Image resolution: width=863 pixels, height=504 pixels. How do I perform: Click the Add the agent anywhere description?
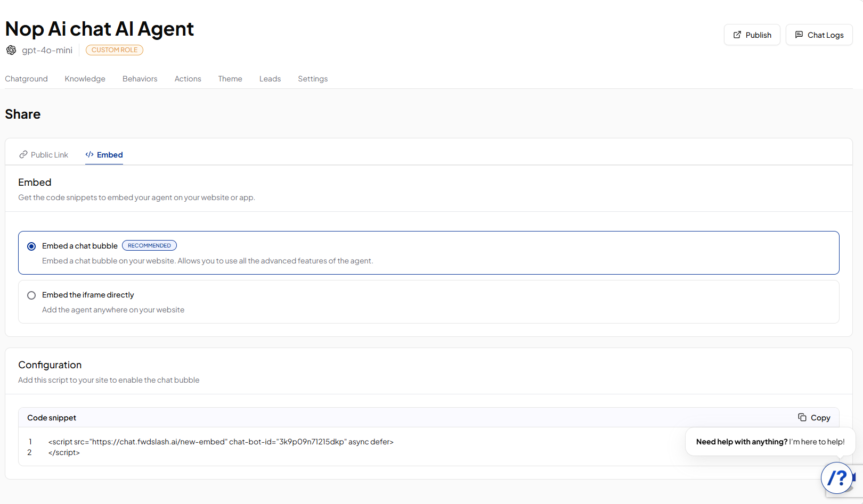113,310
